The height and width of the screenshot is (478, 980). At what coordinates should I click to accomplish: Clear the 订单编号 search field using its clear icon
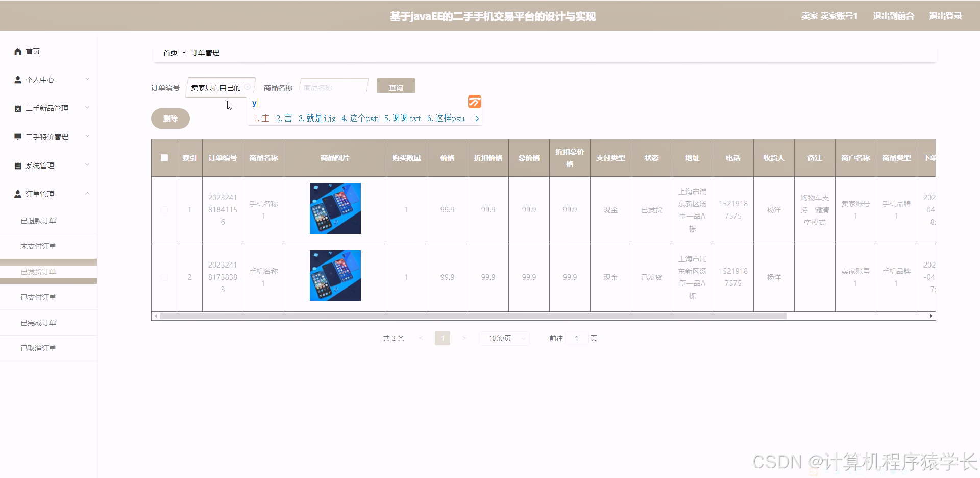point(248,87)
